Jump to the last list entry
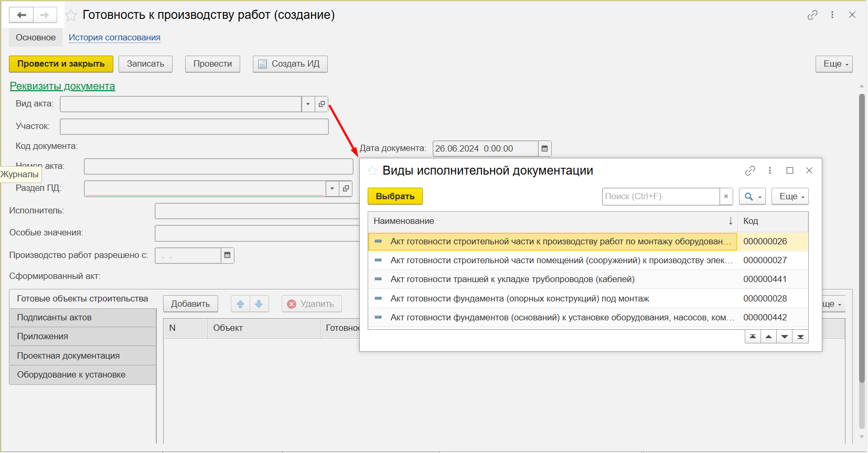 800,337
